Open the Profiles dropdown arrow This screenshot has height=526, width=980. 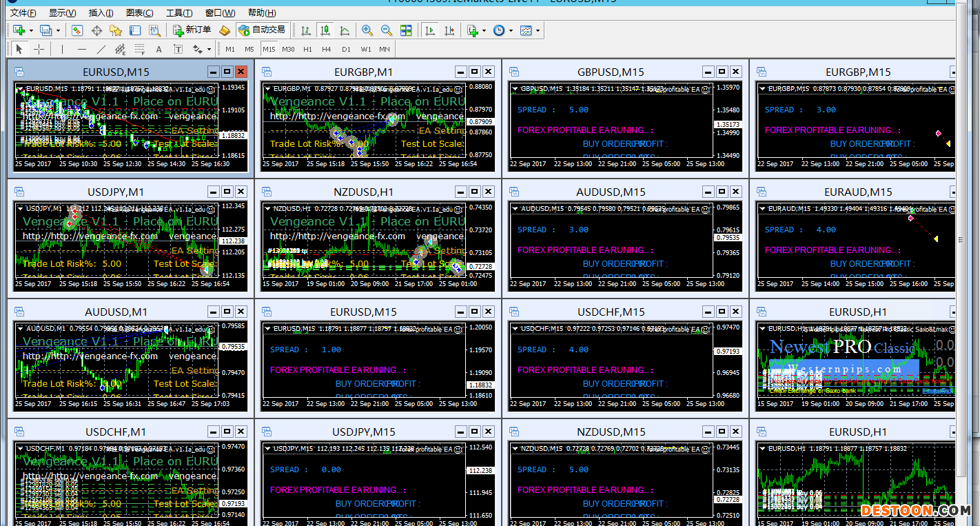tap(58, 30)
